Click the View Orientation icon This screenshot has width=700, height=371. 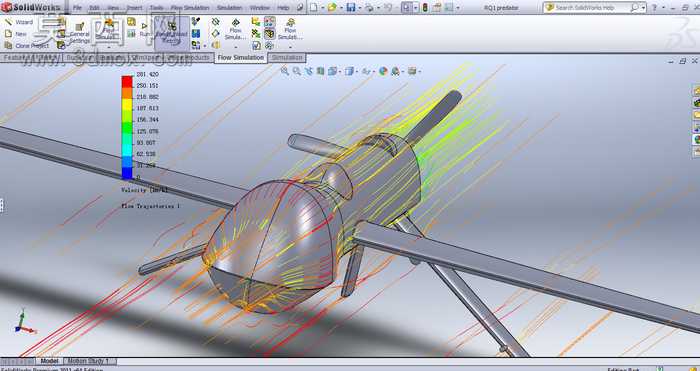point(332,71)
